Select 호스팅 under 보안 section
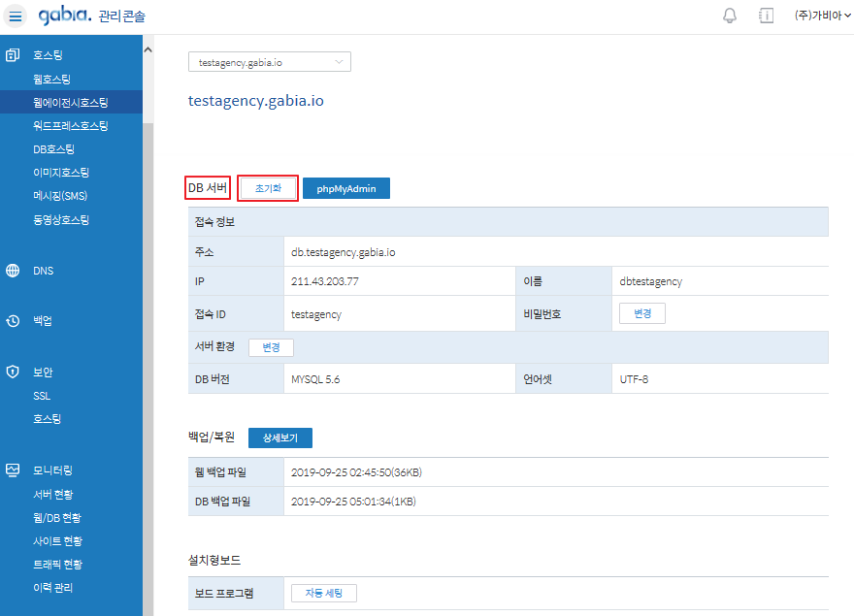The height and width of the screenshot is (616, 854). tap(47, 419)
